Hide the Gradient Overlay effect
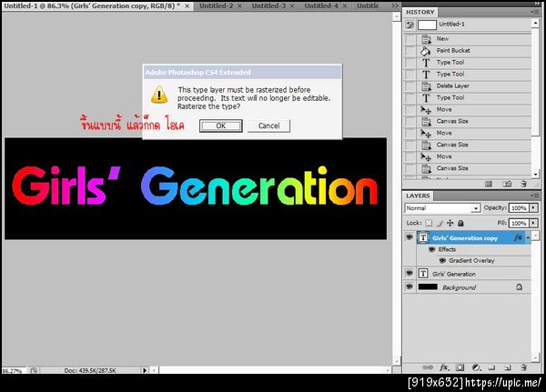This screenshot has width=546, height=392. (x=442, y=260)
